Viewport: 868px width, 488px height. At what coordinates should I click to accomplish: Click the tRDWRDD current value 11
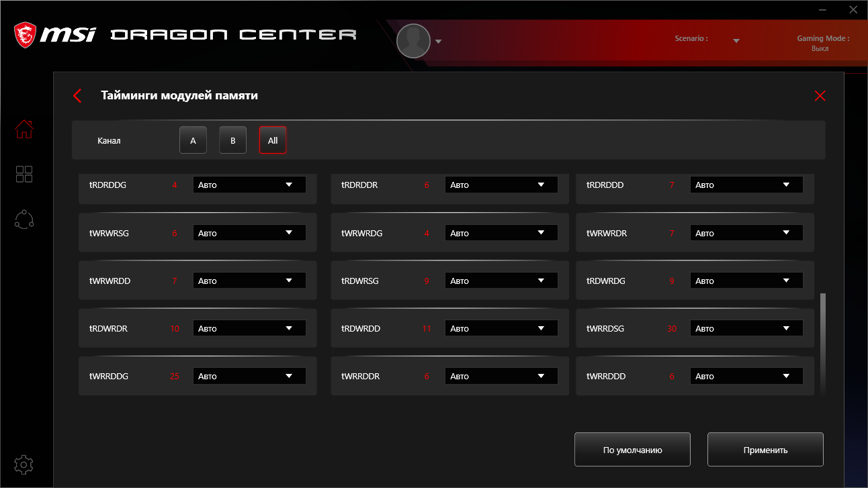pyautogui.click(x=427, y=328)
